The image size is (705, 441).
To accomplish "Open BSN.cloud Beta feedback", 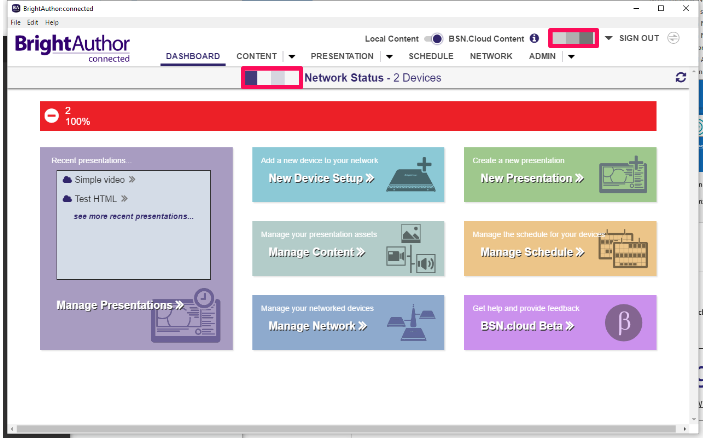I will pyautogui.click(x=527, y=326).
